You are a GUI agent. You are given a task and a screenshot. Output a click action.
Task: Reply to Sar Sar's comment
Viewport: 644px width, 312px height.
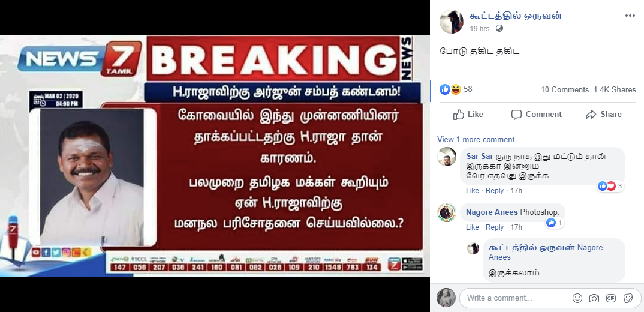pos(495,191)
